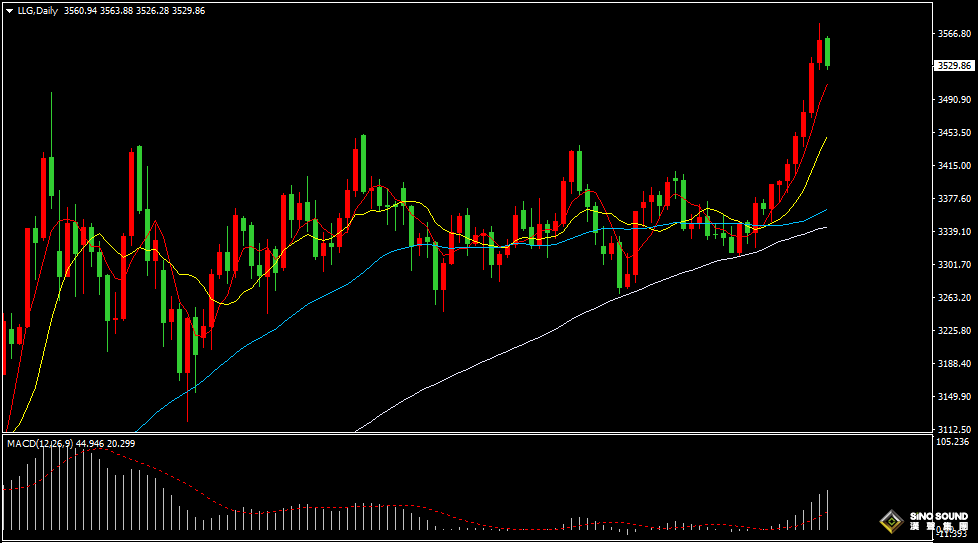The width and height of the screenshot is (978, 543).
Task: Click the high price value 3563.88
Action: pyautogui.click(x=117, y=11)
